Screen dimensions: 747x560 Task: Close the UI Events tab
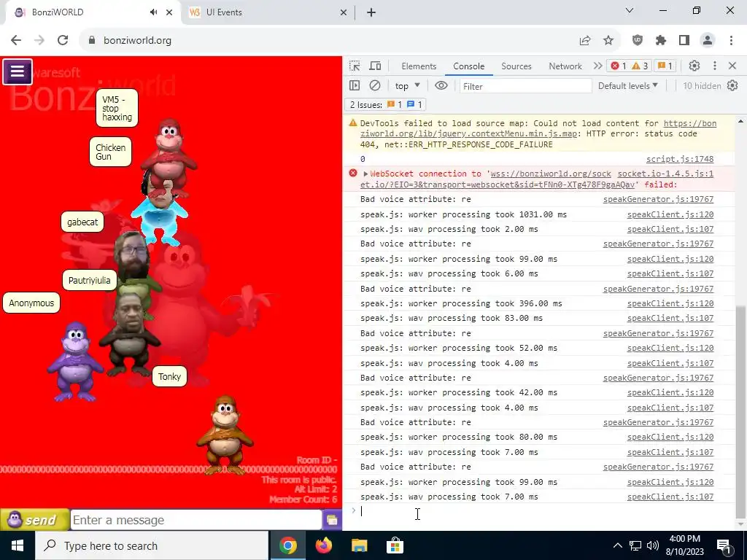344,13
